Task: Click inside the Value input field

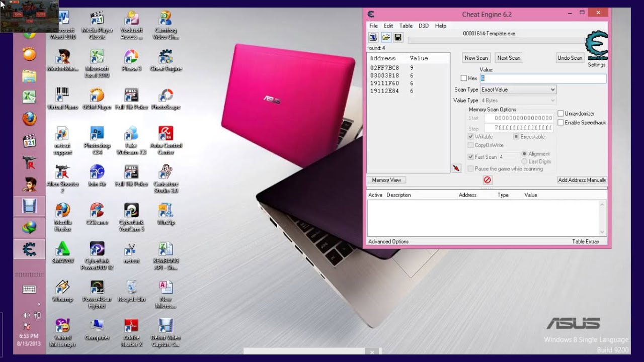Action: tap(543, 78)
